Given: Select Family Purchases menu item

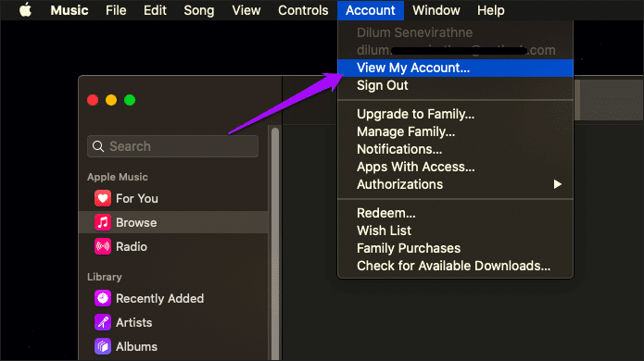Looking at the screenshot, I should [455, 248].
